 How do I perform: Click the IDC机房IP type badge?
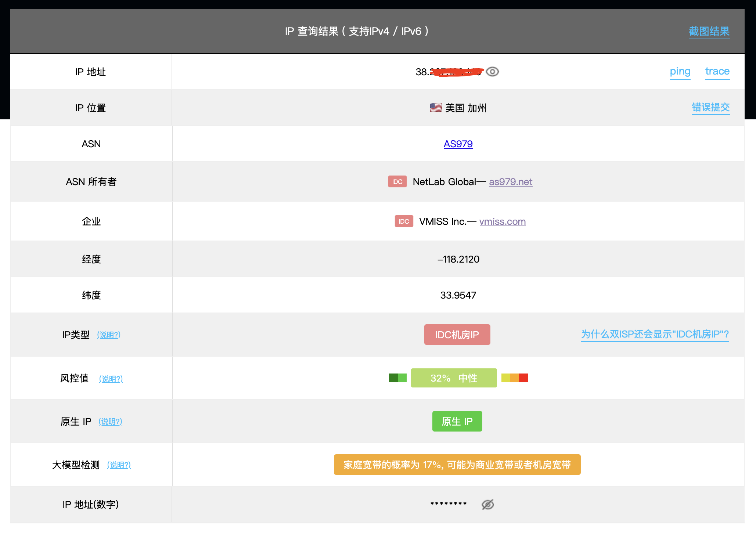457,335
